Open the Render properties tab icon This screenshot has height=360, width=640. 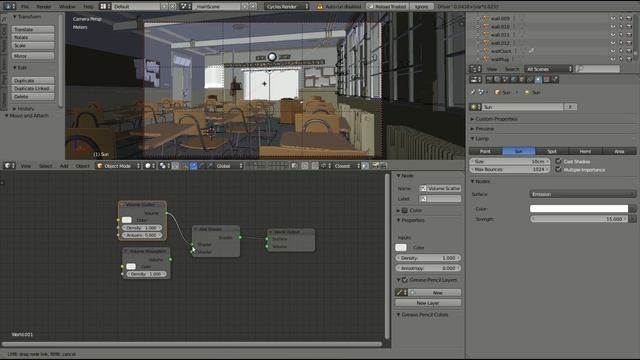tap(489, 80)
